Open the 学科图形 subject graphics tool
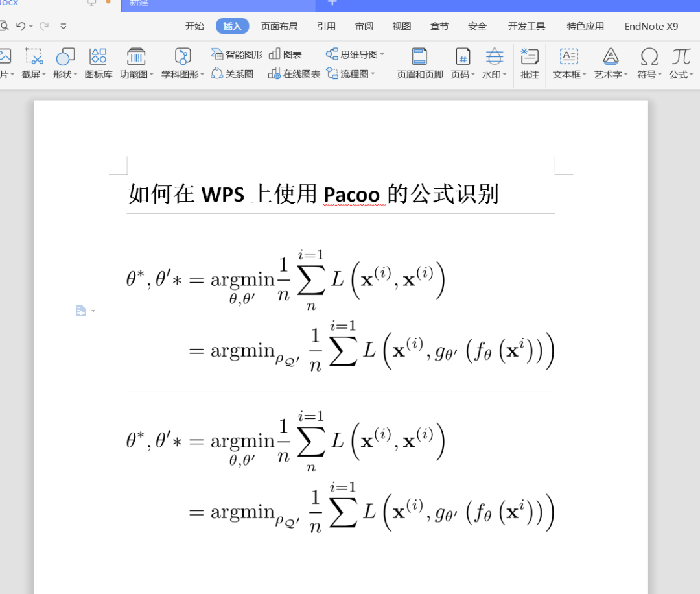This screenshot has height=594, width=700. tap(182, 64)
